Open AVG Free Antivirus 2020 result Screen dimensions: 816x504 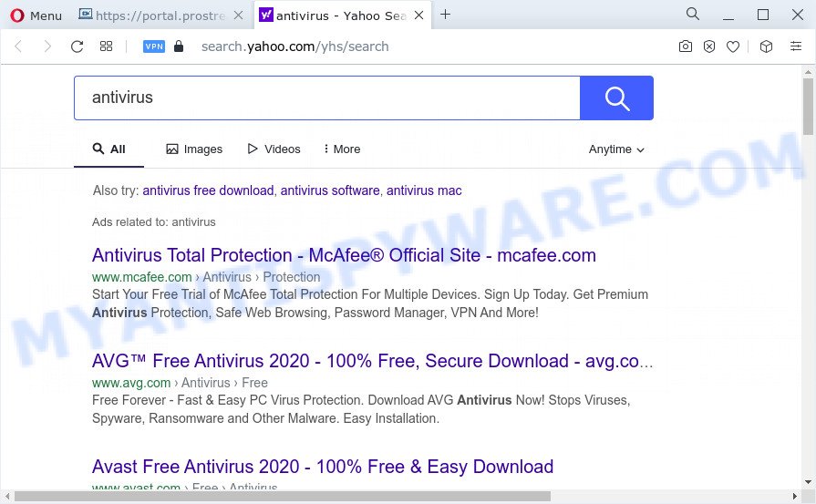[372, 361]
